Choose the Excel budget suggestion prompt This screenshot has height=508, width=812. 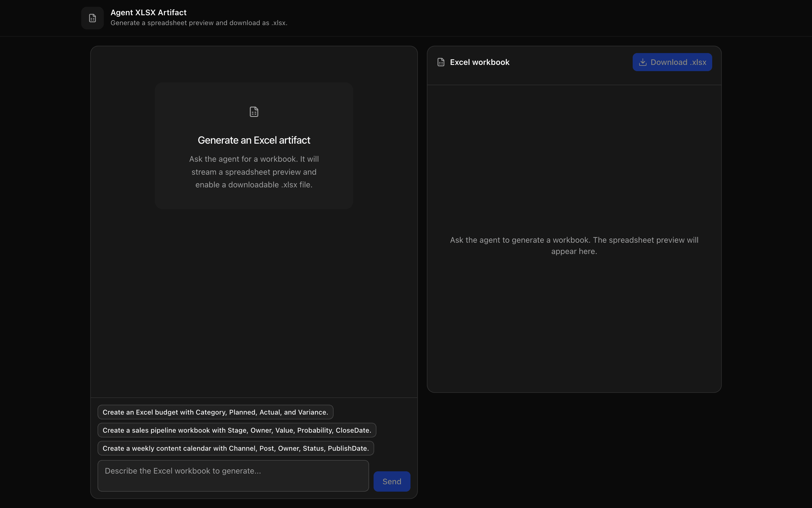(215, 412)
